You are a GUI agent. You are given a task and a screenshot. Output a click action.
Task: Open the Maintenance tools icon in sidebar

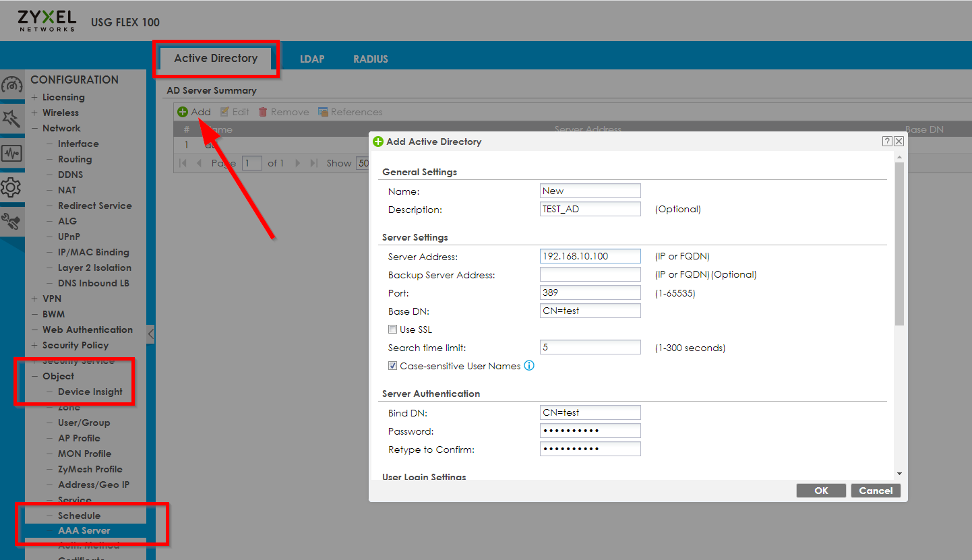coord(11,220)
